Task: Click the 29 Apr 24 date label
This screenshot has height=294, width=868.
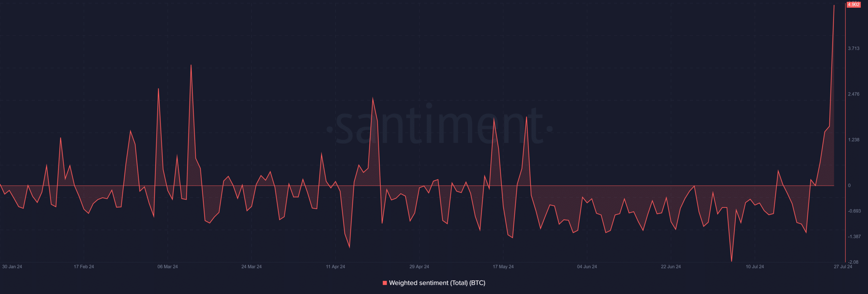Action: coord(419,267)
